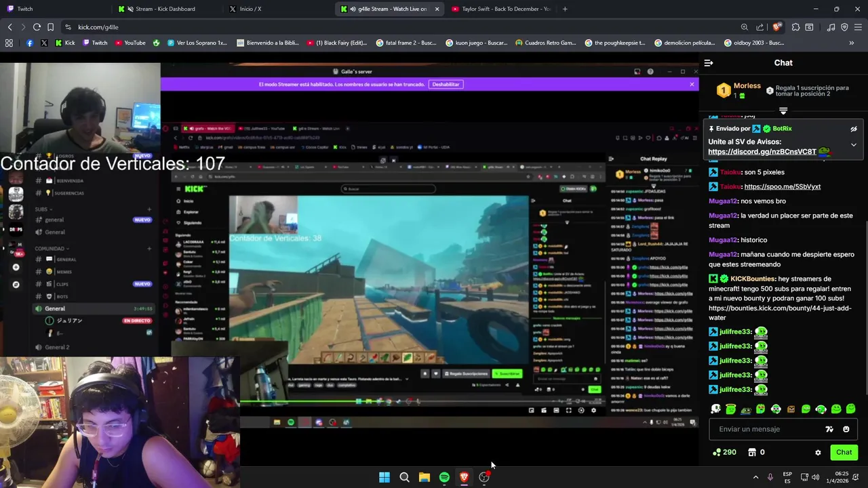Show hidden system tray icons

coord(755,477)
